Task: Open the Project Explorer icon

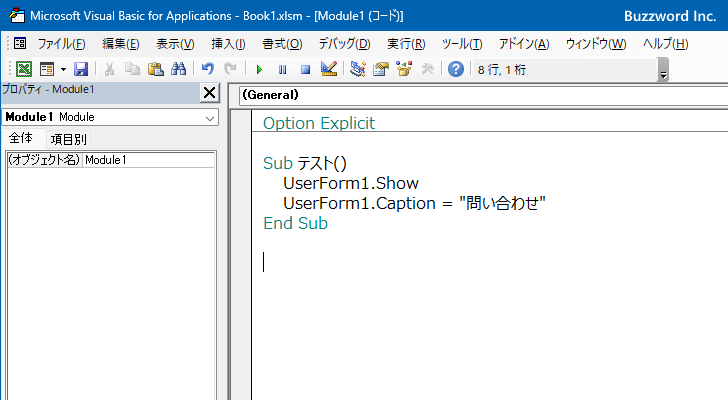Action: tap(358, 69)
